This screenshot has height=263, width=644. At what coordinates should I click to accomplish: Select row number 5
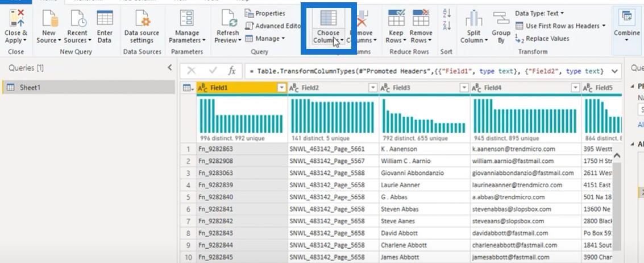coord(188,197)
